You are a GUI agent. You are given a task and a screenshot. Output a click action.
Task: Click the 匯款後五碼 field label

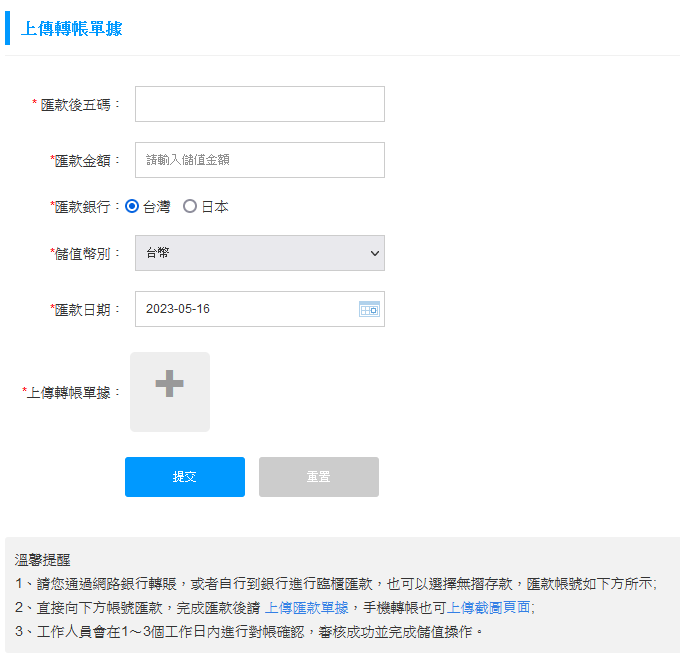point(80,104)
